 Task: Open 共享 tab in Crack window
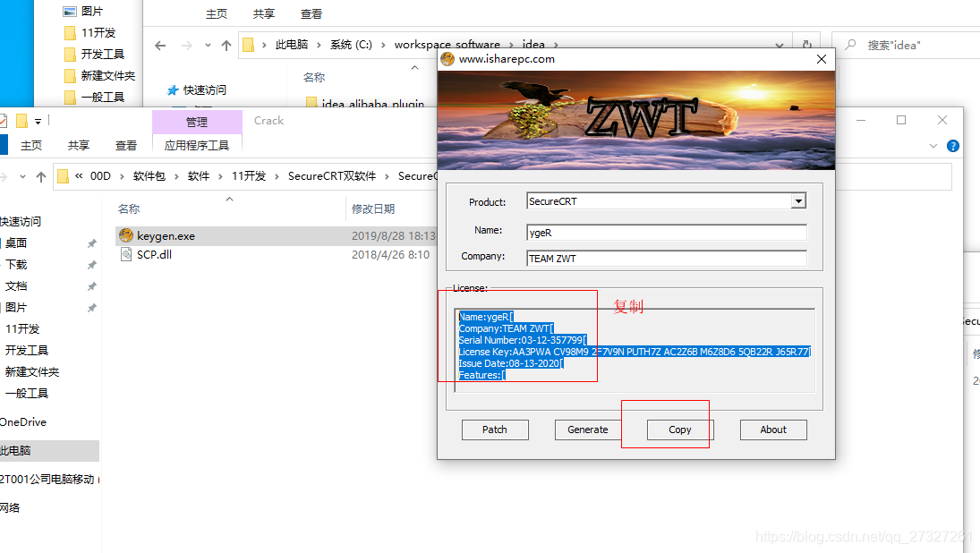[79, 146]
